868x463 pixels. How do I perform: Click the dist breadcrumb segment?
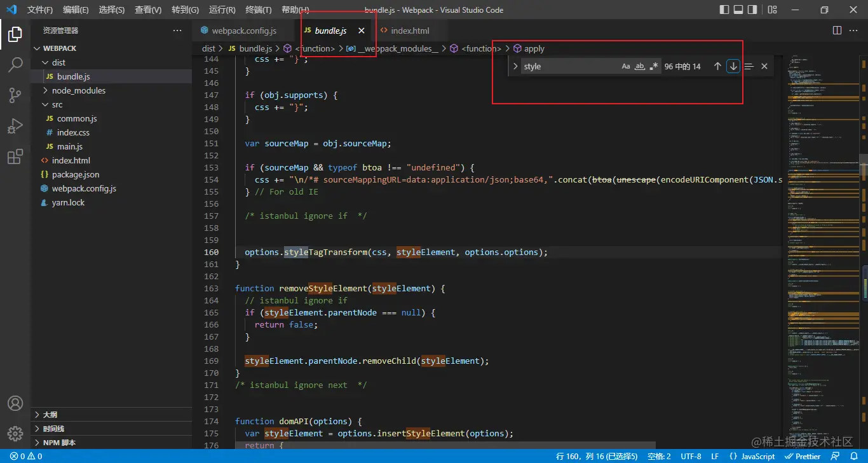click(x=209, y=48)
